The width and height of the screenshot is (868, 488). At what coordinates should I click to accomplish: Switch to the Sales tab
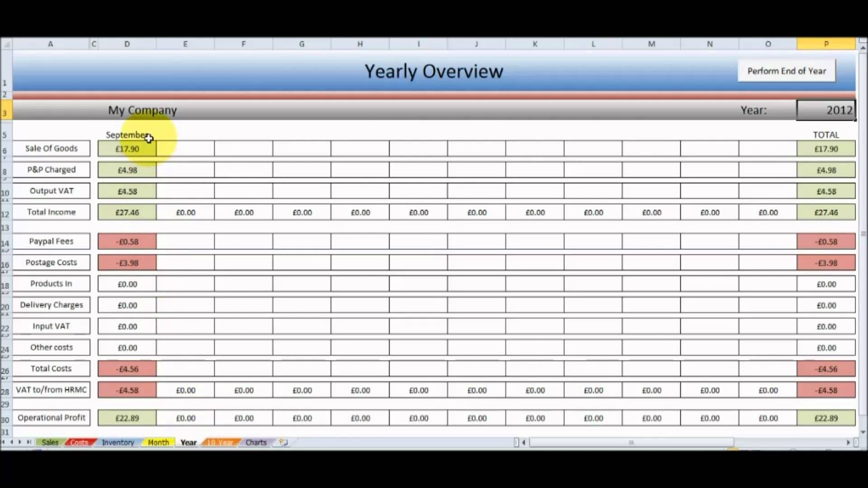coord(49,442)
